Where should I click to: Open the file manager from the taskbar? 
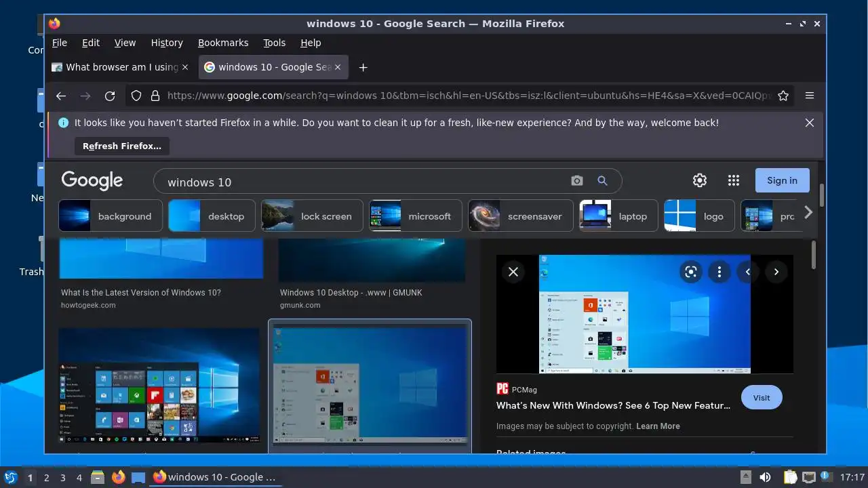(x=98, y=477)
